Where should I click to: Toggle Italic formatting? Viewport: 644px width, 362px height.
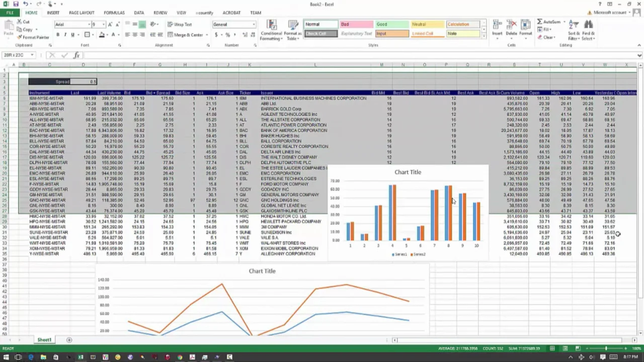65,35
